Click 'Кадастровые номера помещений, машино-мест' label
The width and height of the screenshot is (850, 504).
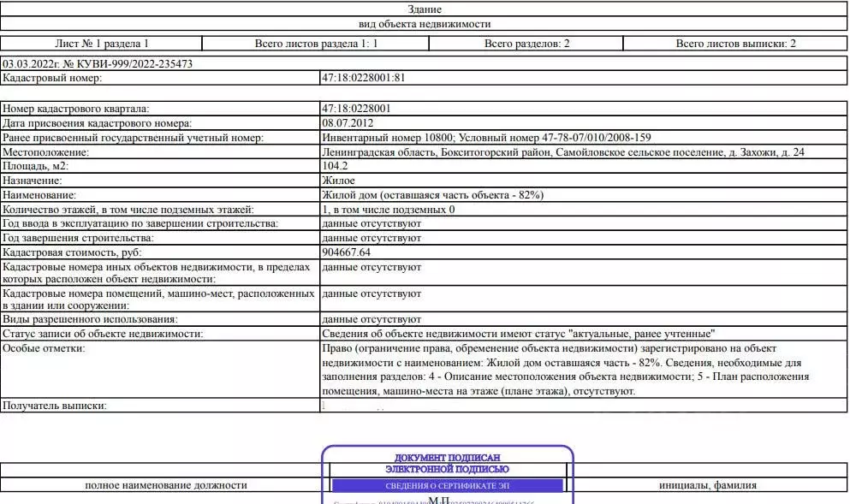coord(158,299)
